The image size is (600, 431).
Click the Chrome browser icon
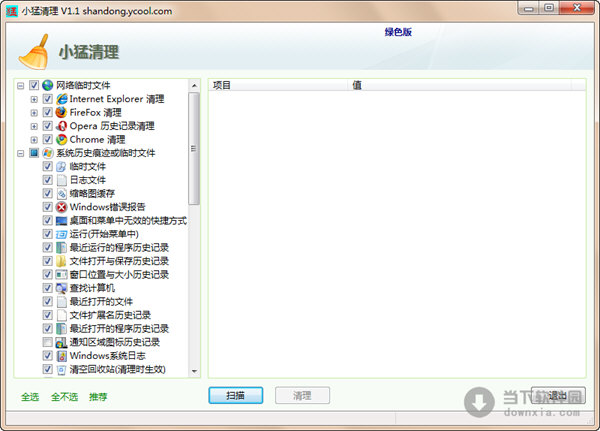pos(61,140)
